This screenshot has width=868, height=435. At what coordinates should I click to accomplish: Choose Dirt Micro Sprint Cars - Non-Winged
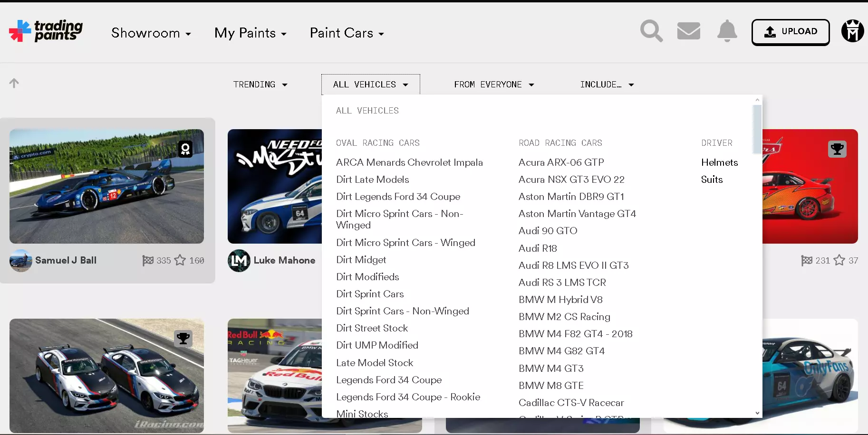point(400,219)
